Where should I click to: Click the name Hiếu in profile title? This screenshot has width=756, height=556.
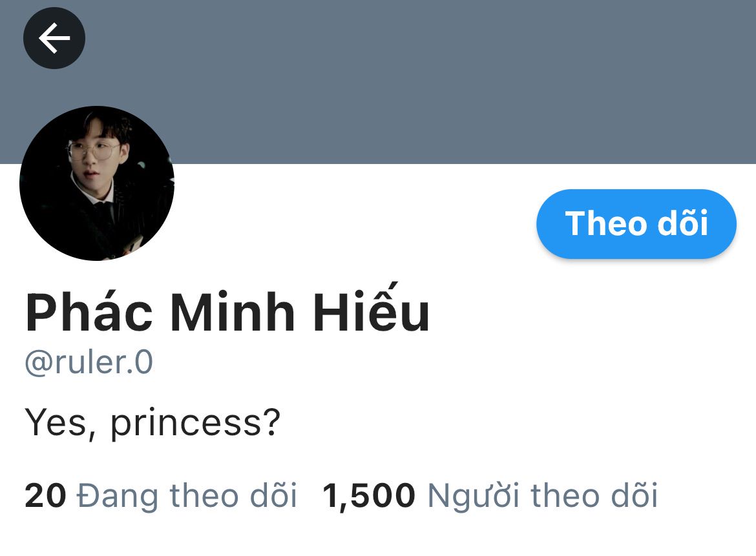[x=372, y=309]
